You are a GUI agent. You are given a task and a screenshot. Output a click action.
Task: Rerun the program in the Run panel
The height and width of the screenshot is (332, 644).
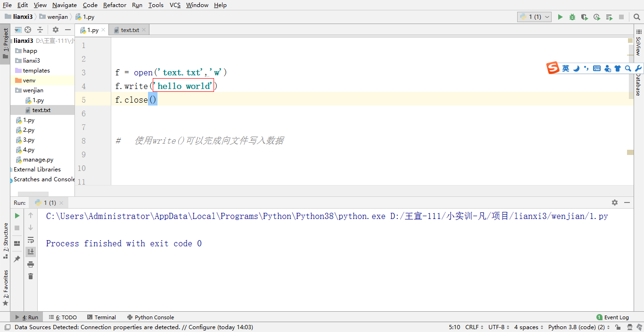point(17,216)
